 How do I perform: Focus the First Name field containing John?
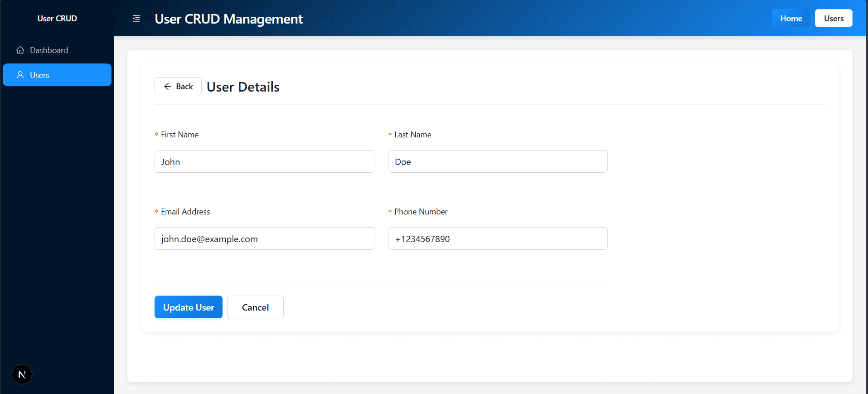[264, 162]
